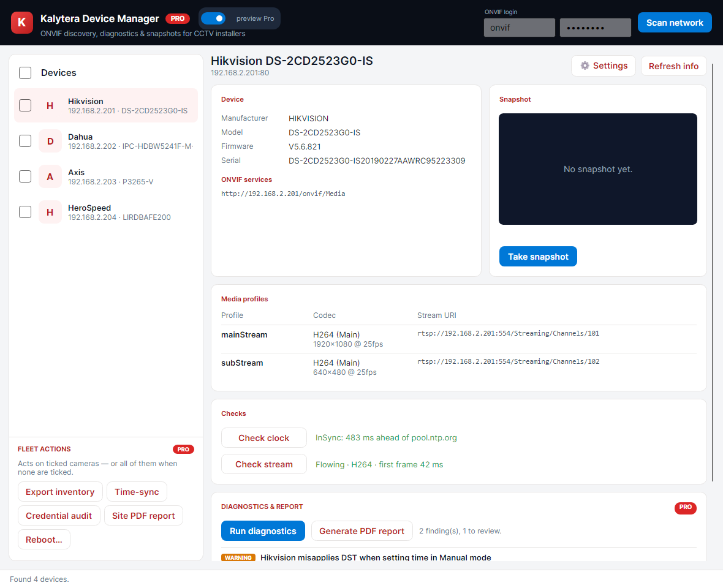723x588 pixels.
Task: Click the Axis A avatar icon
Action: point(50,176)
